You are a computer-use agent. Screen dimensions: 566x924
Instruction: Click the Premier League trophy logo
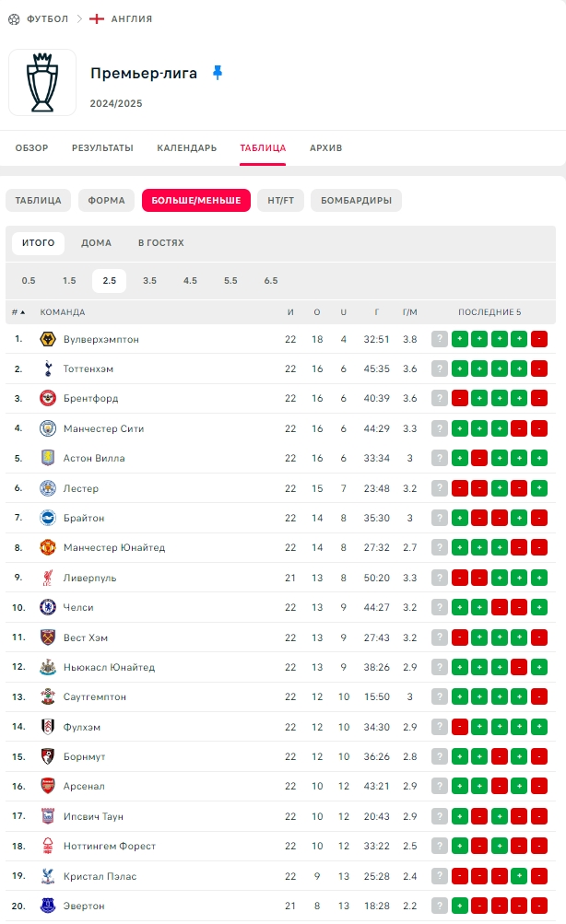(42, 83)
